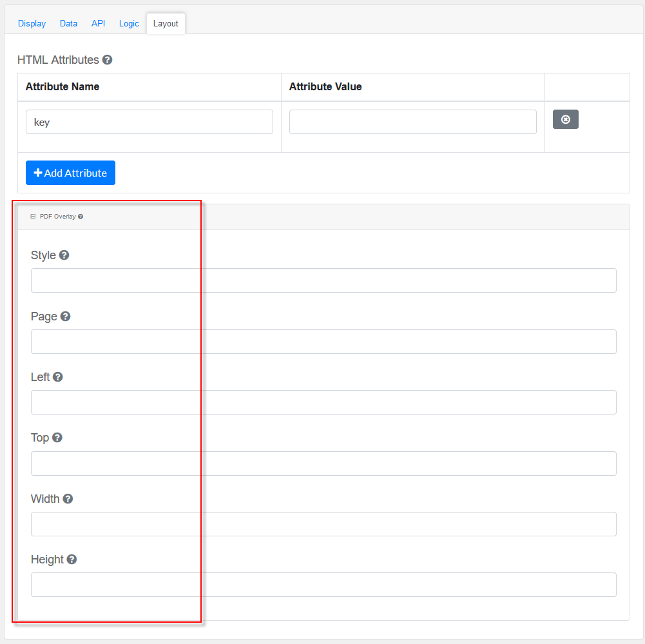Click the Attribute Name field containing 'key'
Screen dimensions: 645x644
coord(149,122)
